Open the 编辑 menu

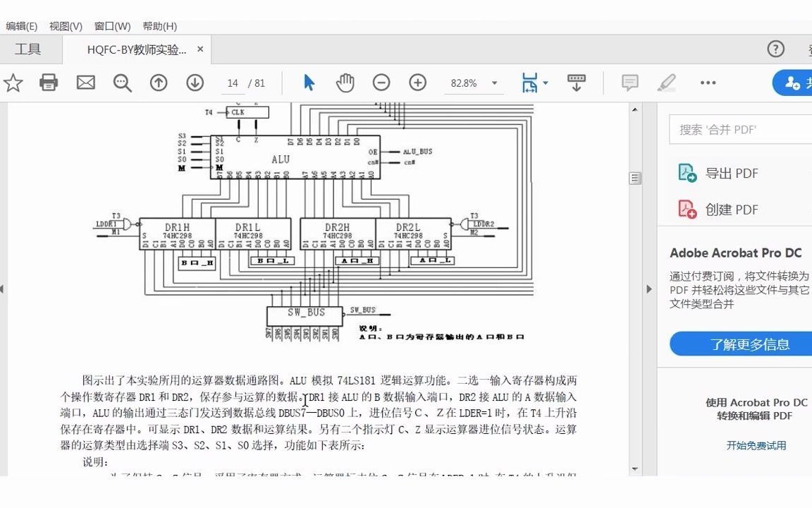pyautogui.click(x=21, y=25)
